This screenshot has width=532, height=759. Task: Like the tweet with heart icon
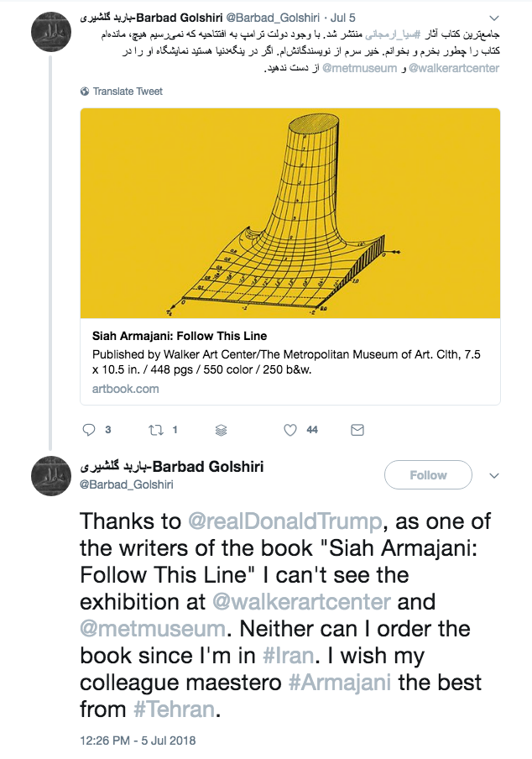[x=289, y=430]
